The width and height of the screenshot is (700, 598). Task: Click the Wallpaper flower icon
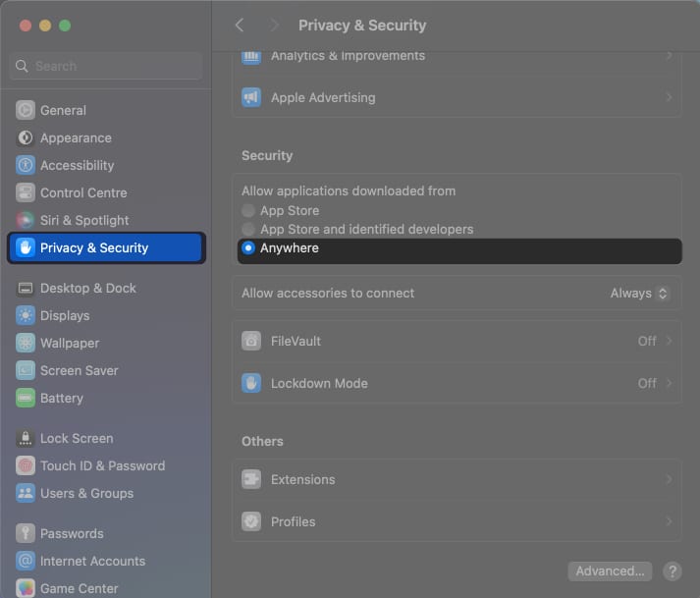26,343
